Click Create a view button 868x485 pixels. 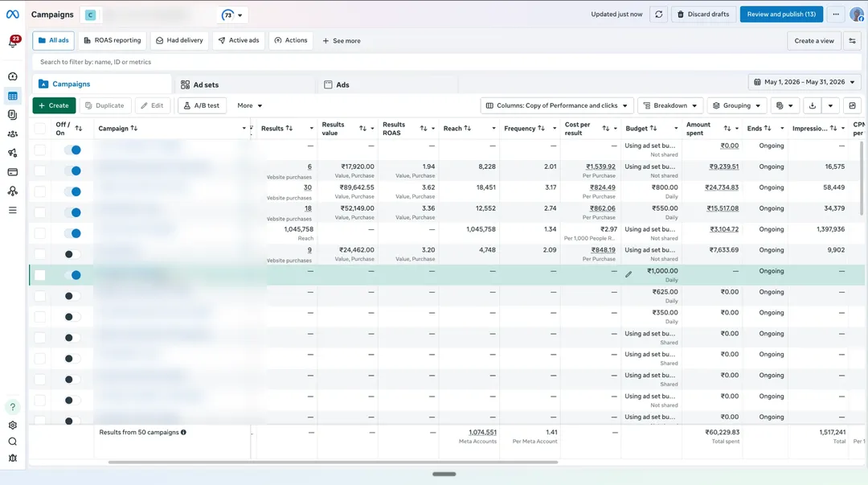pyautogui.click(x=813, y=41)
